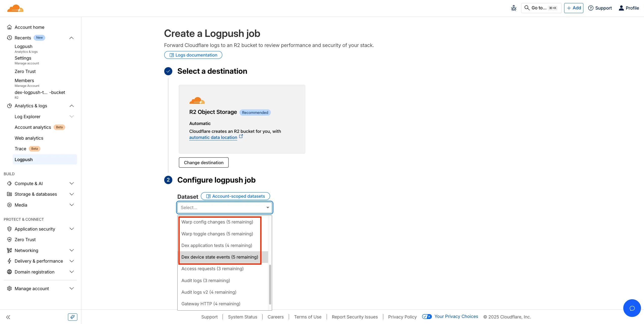644x324 pixels.
Task: Open the Logs documentation link
Action: (x=193, y=55)
